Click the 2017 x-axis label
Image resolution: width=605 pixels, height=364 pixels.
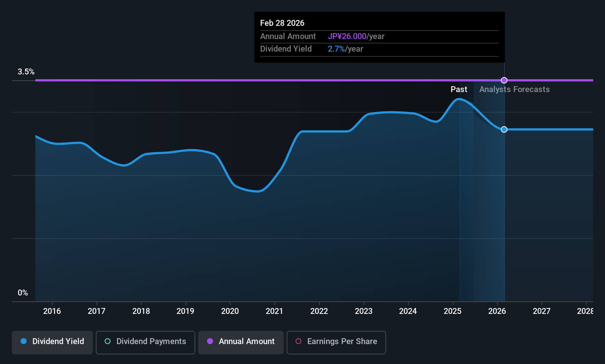pos(97,311)
